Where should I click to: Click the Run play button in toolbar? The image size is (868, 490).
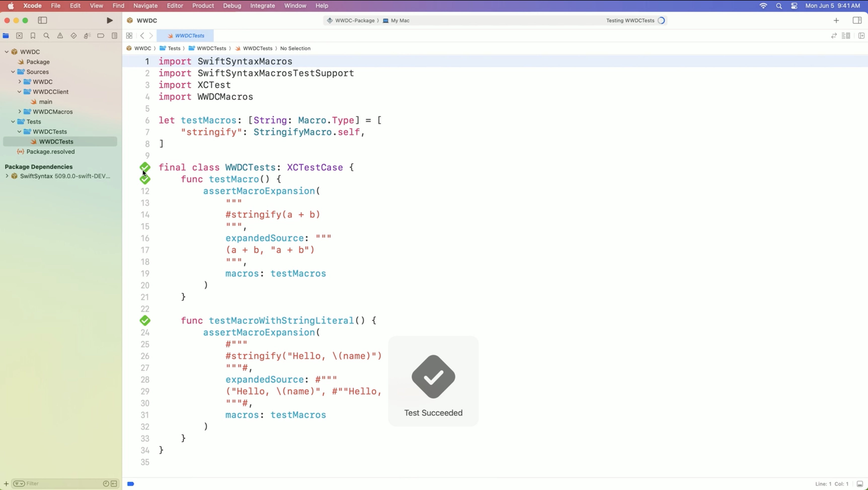point(110,21)
